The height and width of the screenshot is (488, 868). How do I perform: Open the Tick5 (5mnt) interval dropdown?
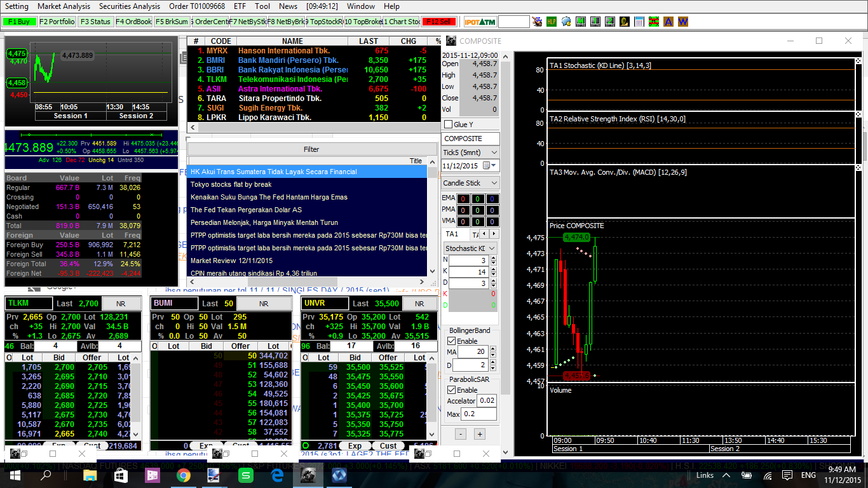(470, 152)
